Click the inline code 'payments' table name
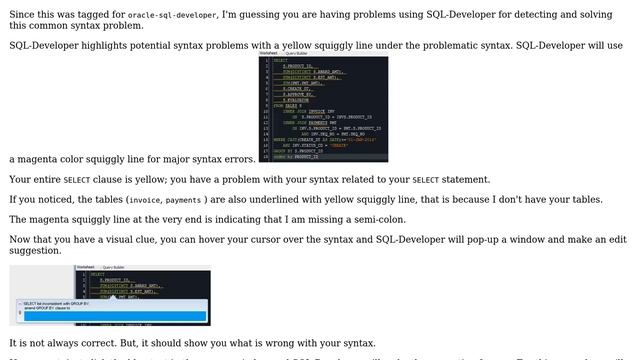640x360 pixels. (x=183, y=200)
